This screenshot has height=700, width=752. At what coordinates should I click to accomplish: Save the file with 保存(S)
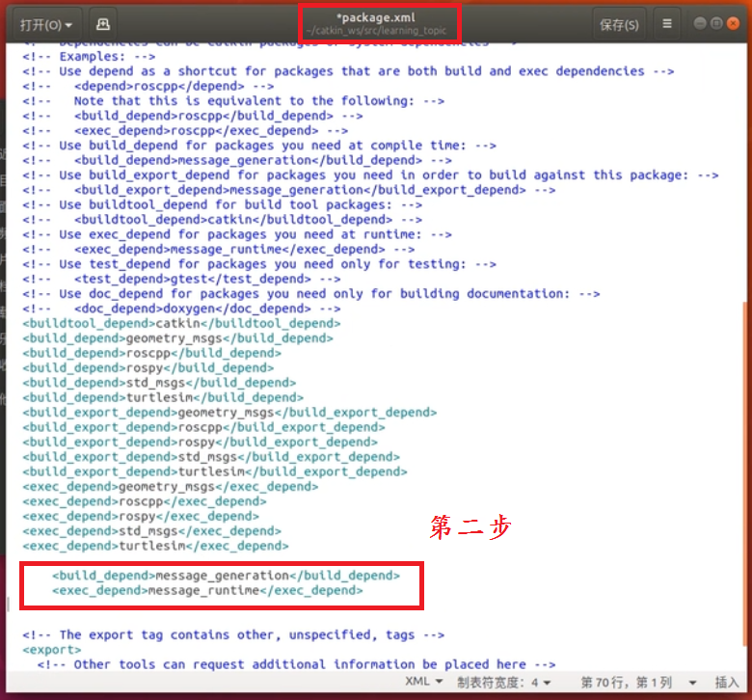pos(619,24)
